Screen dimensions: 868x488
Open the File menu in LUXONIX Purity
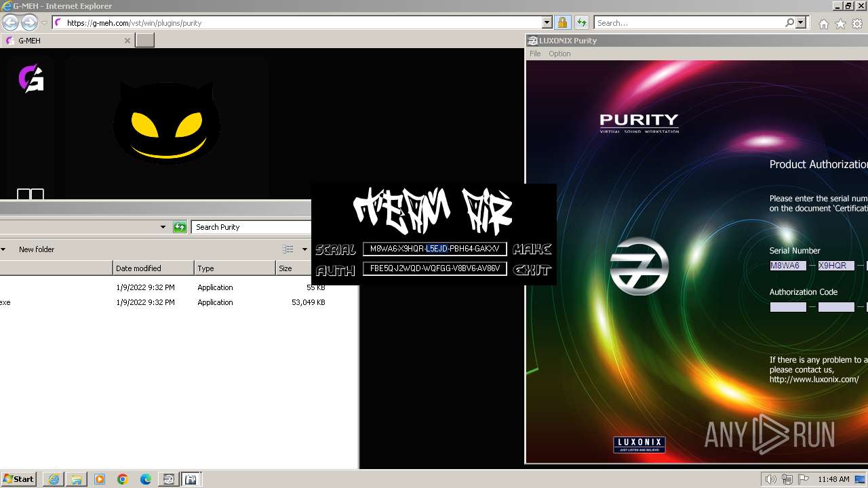pyautogui.click(x=535, y=54)
